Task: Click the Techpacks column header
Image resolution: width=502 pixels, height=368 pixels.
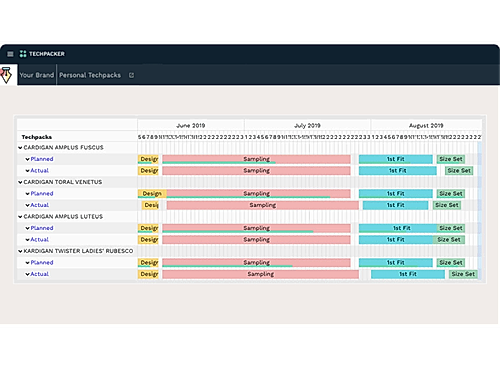Action: 37,137
